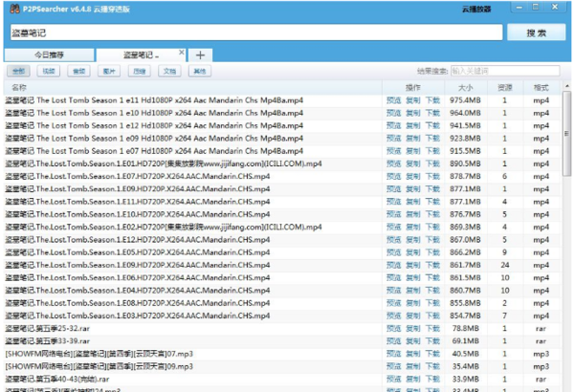Viewport: 574px width, 392px height.
Task: Sort the list by 格式 column header
Action: tap(541, 86)
